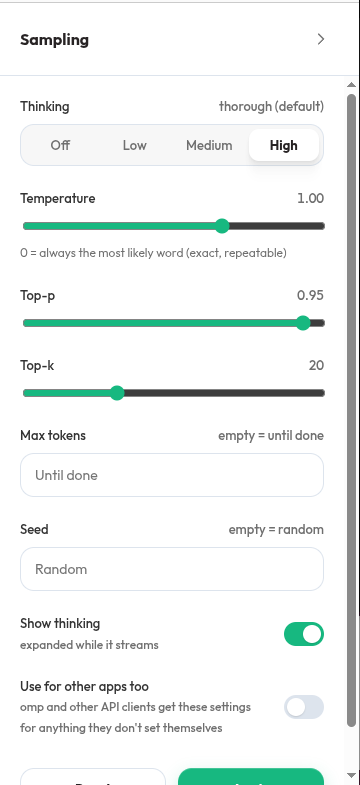Click the Top-p slider handle

(x=303, y=323)
